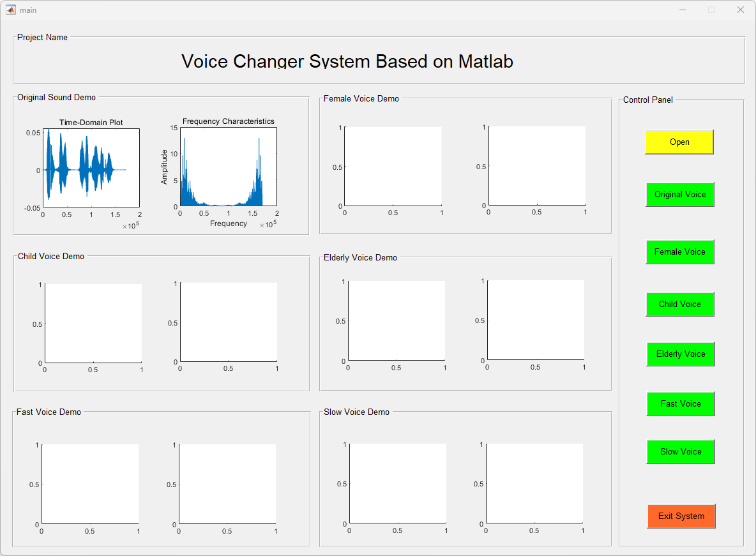
Task: Click the left empty plot in Female Voice Demo
Action: coord(393,167)
